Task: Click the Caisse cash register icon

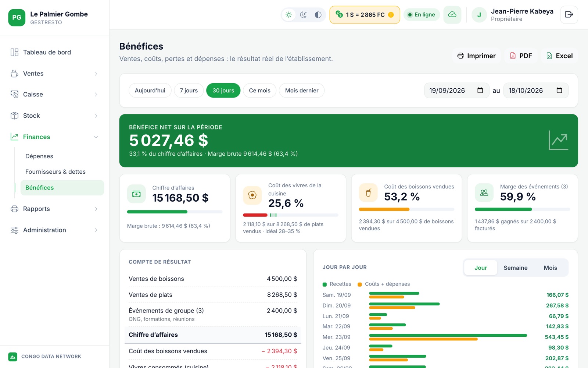Action: (14, 95)
